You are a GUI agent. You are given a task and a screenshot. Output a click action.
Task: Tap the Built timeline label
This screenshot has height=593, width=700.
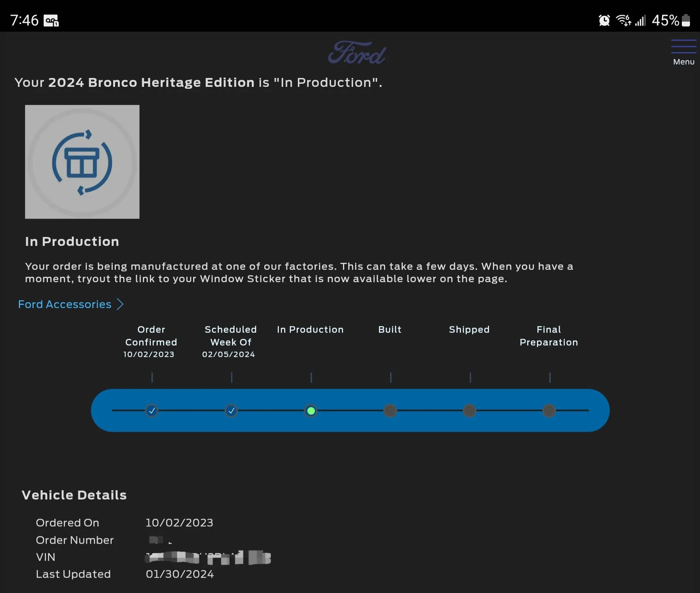pyautogui.click(x=390, y=329)
